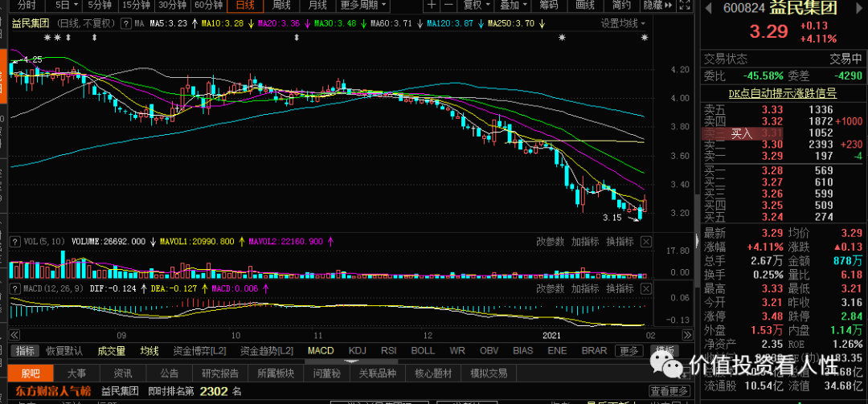Screen dimensions: 868x404
Task: Open MA help question mark icon
Action: [x=126, y=24]
